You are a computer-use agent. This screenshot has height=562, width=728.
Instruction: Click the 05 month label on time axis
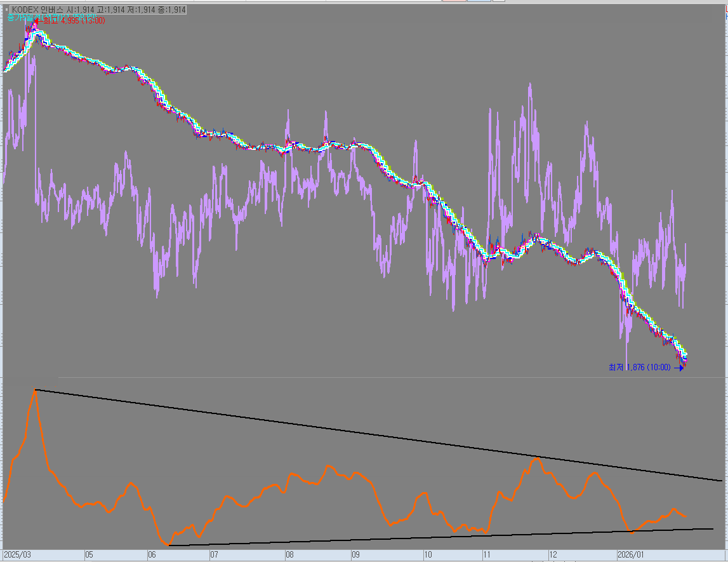tap(89, 554)
